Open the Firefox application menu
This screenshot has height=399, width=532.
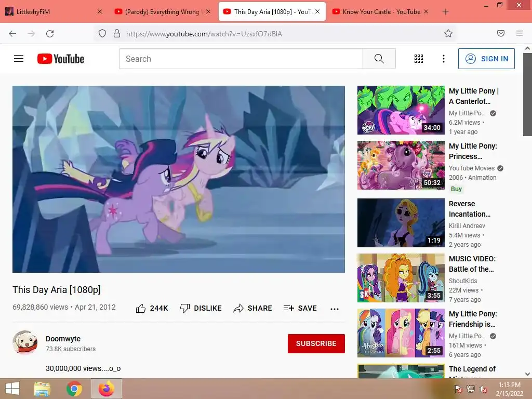[520, 33]
